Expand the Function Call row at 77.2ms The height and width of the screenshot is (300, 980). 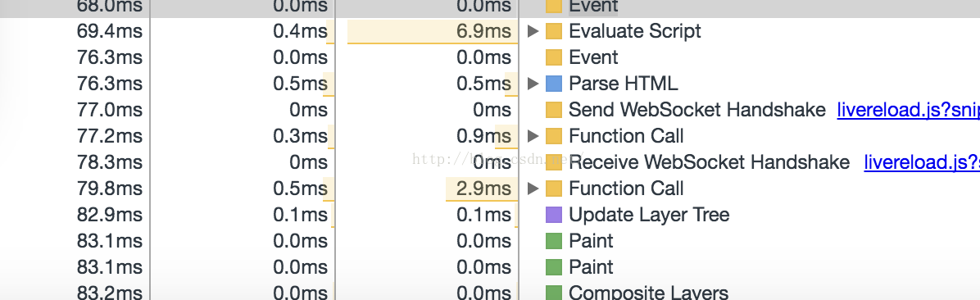pyautogui.click(x=533, y=135)
